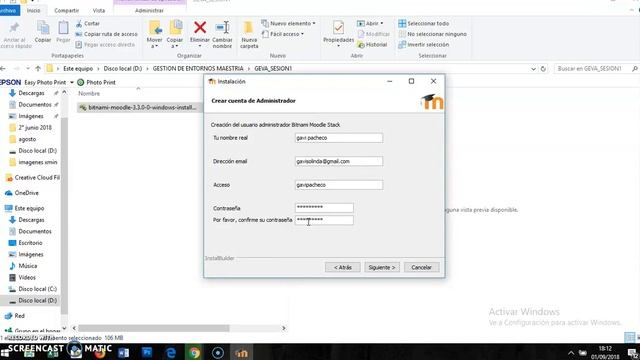Switch to the Inicio ribbon tab

pyautogui.click(x=33, y=11)
